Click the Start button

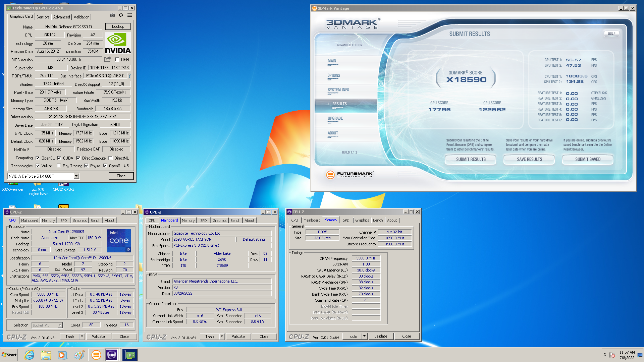click(x=9, y=355)
